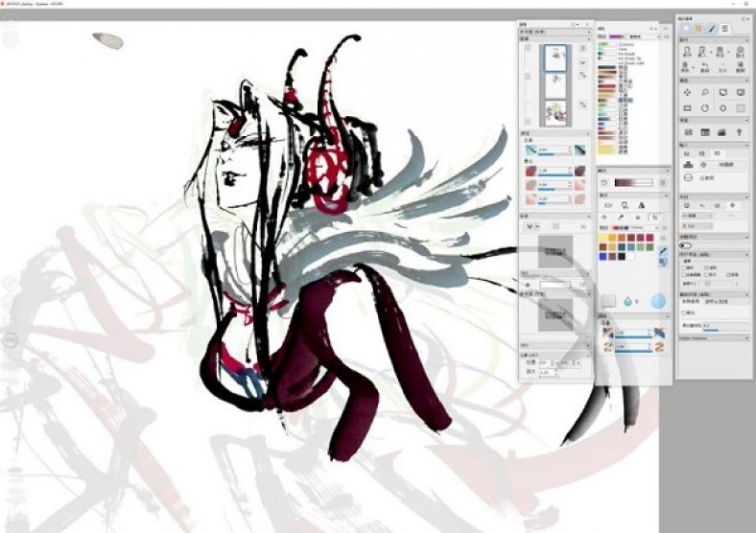Open the Full dropdown with red icon
This screenshot has height=533, width=756.
point(697,226)
